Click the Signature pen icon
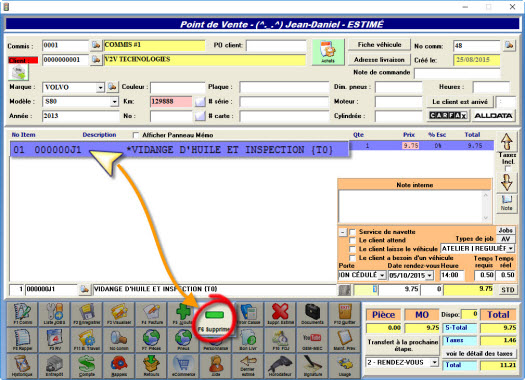The height and width of the screenshot is (380, 525). coord(312,366)
